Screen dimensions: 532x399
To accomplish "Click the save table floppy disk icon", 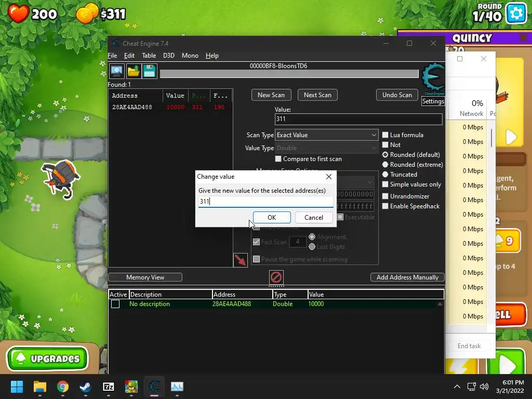I will pyautogui.click(x=149, y=71).
